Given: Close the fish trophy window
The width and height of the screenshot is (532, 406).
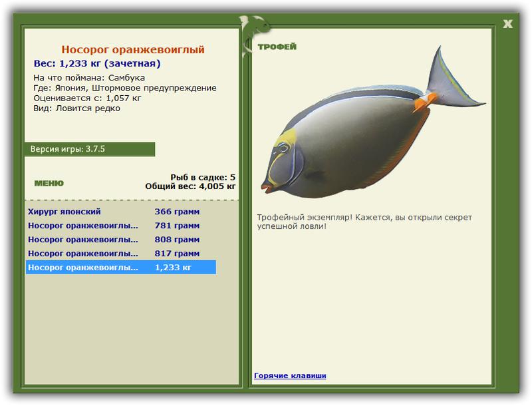Looking at the screenshot, I should 507,24.
